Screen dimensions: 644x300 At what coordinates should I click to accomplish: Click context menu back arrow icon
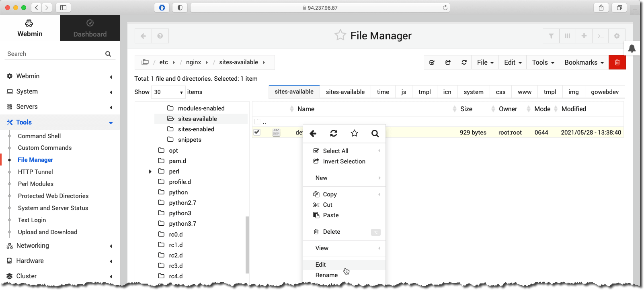[x=313, y=133]
